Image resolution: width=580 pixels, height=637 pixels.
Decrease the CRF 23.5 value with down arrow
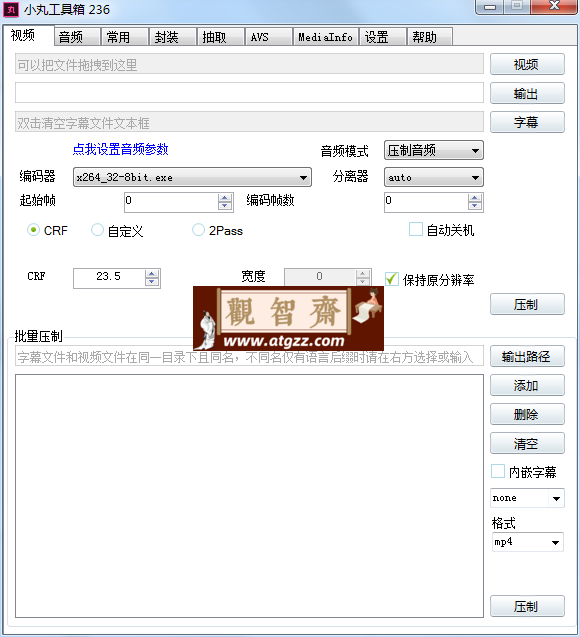(x=152, y=282)
